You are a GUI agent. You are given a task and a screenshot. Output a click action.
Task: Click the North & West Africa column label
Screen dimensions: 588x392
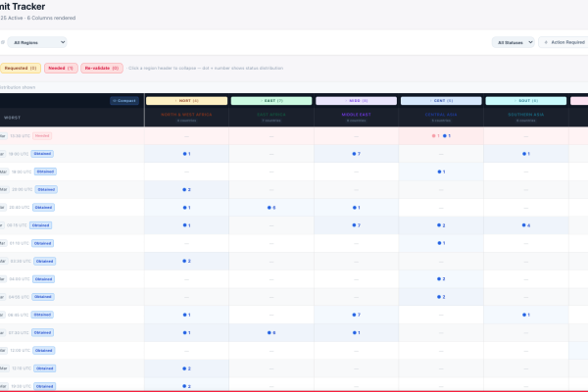(186, 113)
